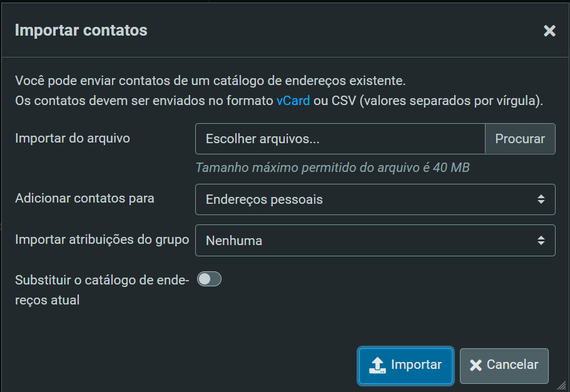Click the 'Importar contatos' dialog title
Screen dimensions: 570x392
pyautogui.click(x=81, y=30)
